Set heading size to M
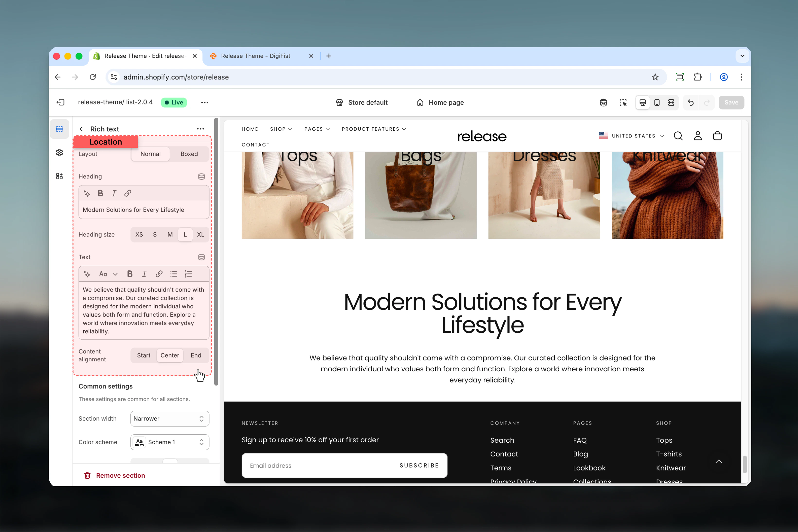 click(x=170, y=235)
